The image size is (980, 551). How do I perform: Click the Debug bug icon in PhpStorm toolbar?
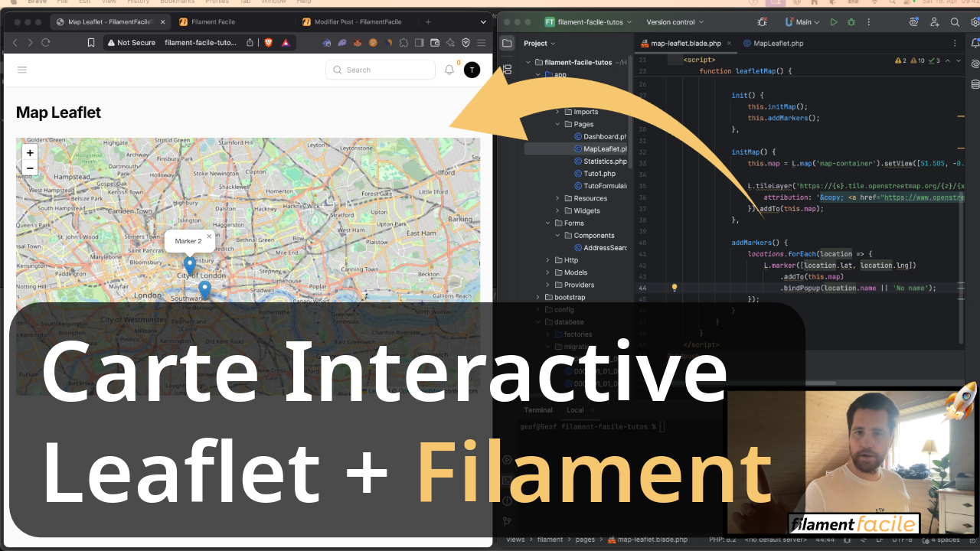pyautogui.click(x=851, y=22)
